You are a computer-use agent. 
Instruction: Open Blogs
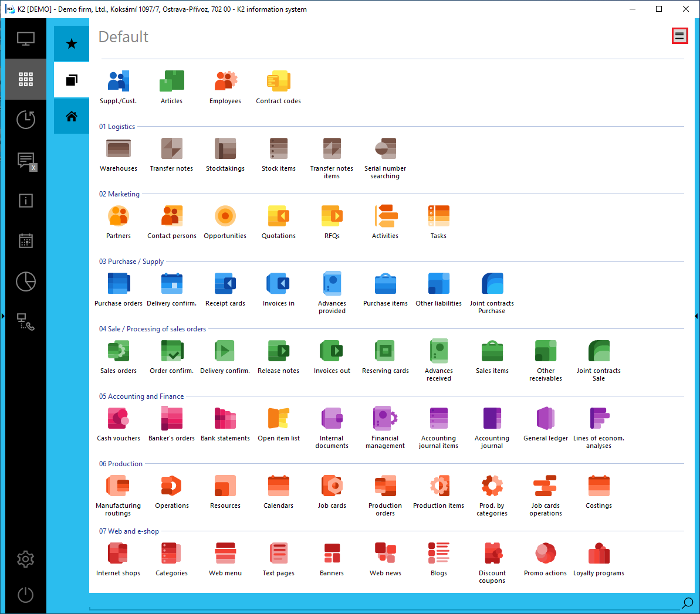click(x=438, y=559)
